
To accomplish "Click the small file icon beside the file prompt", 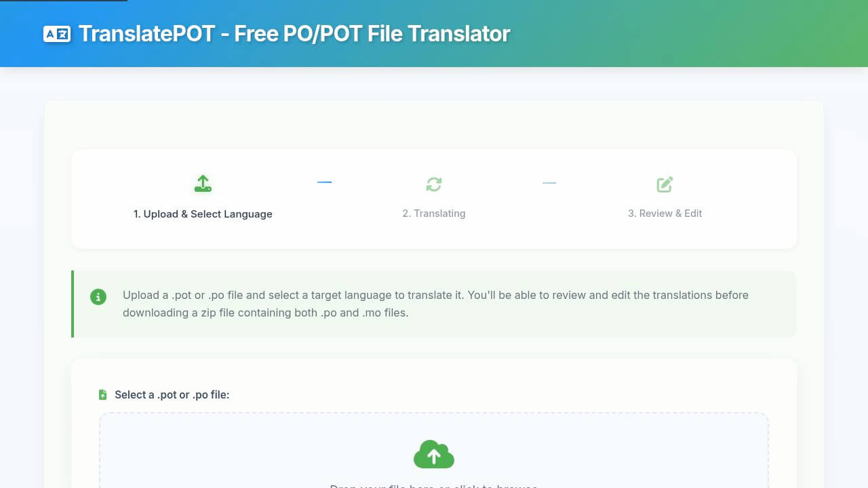I will [103, 394].
